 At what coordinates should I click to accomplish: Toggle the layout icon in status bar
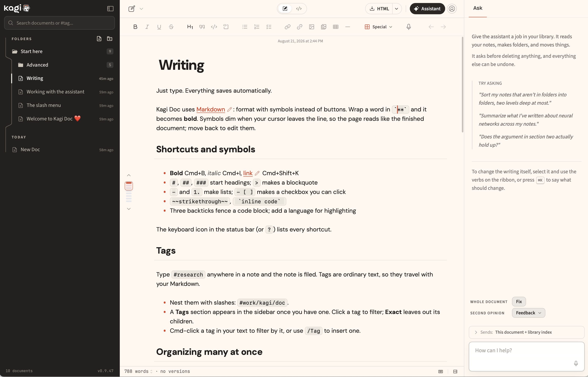coord(455,371)
